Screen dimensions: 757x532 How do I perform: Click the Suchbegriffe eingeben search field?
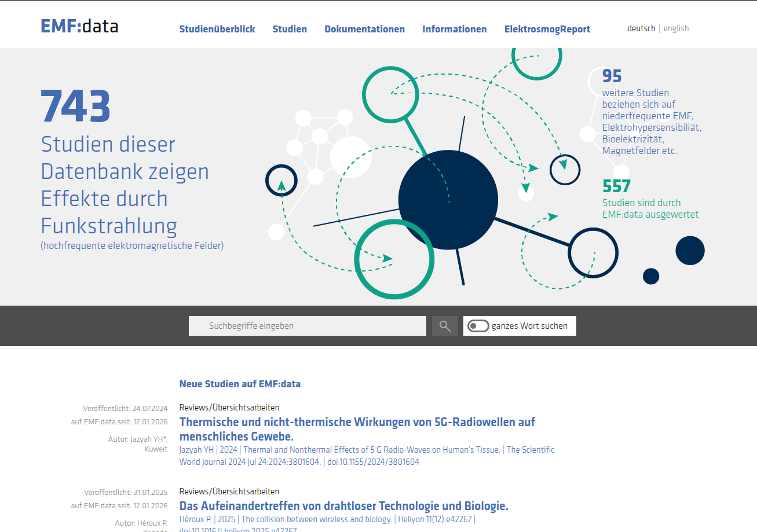coord(308,326)
